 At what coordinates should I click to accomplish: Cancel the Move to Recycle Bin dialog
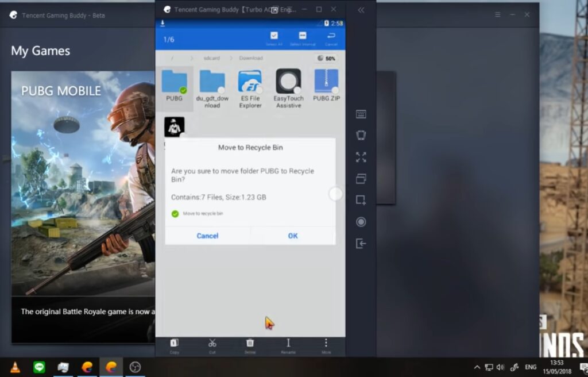[207, 236]
